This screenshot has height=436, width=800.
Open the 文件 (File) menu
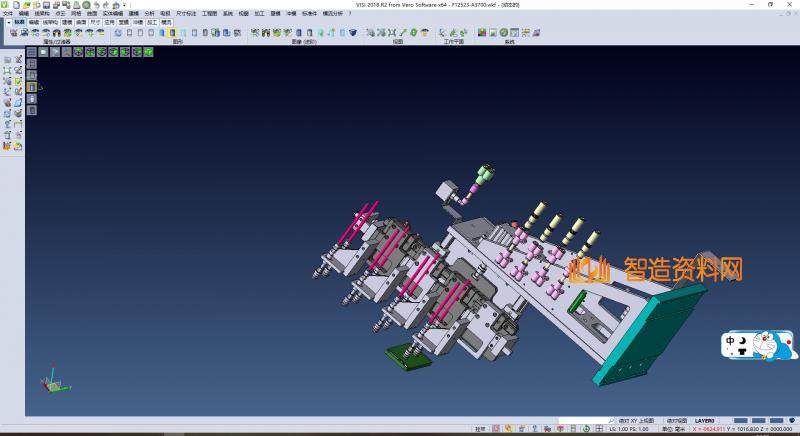pyautogui.click(x=8, y=13)
